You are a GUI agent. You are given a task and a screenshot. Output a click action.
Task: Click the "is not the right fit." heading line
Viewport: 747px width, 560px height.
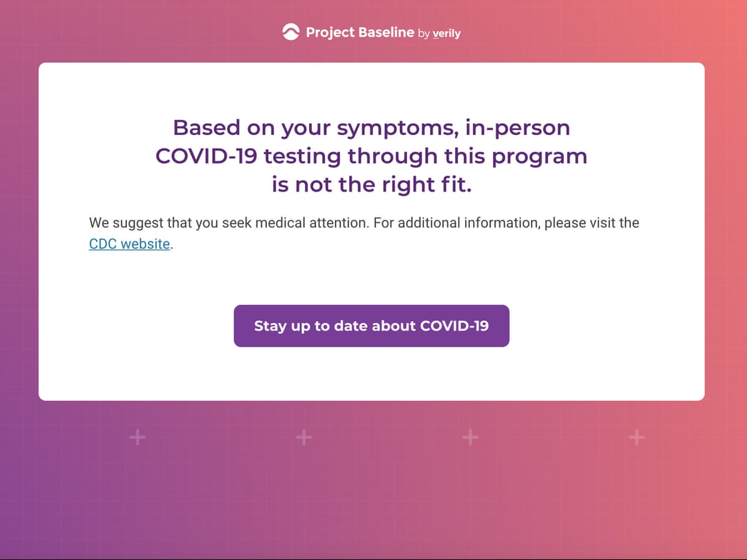371,185
